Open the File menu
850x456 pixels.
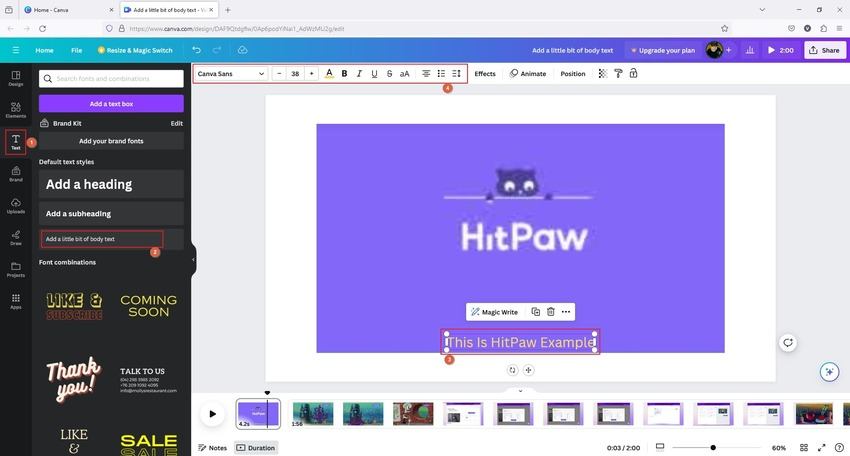[76, 50]
